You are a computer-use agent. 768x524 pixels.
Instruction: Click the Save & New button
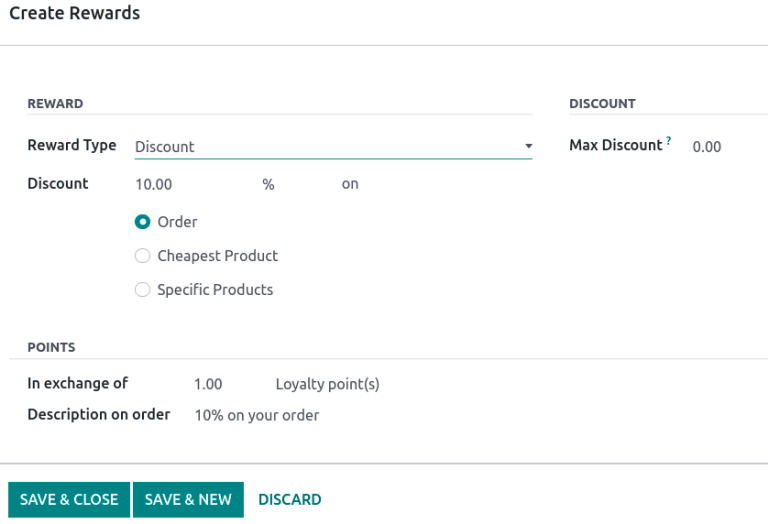(x=188, y=499)
